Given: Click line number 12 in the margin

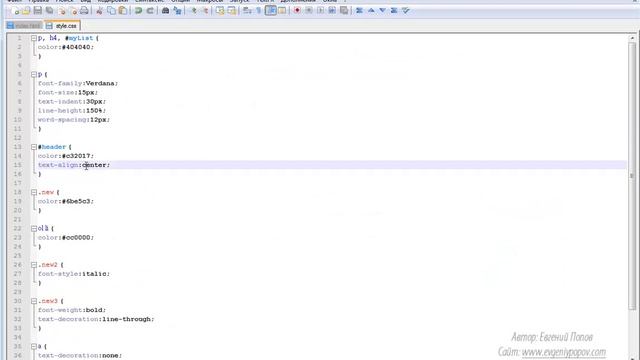Looking at the screenshot, I should point(18,138).
